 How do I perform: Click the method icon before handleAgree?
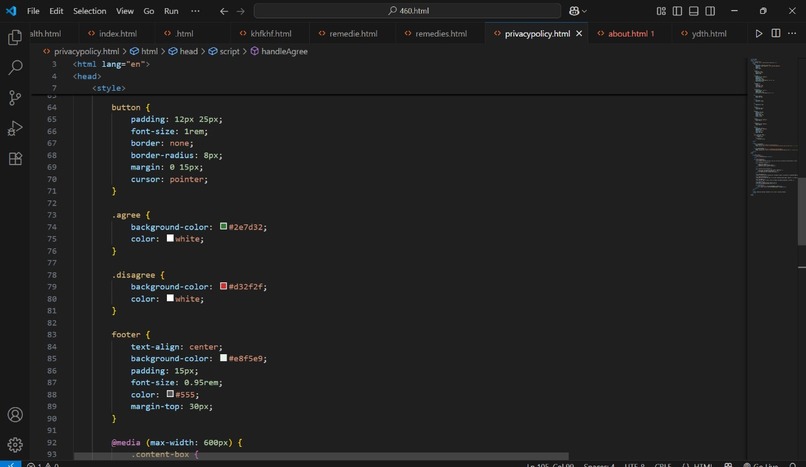point(254,51)
